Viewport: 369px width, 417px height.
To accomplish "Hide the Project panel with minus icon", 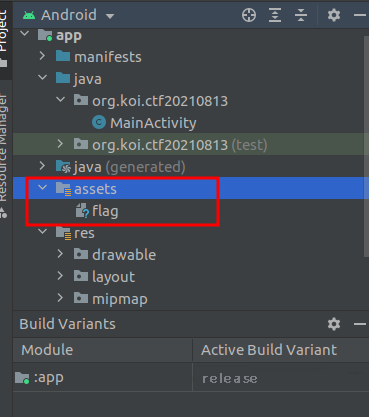I will (x=360, y=15).
